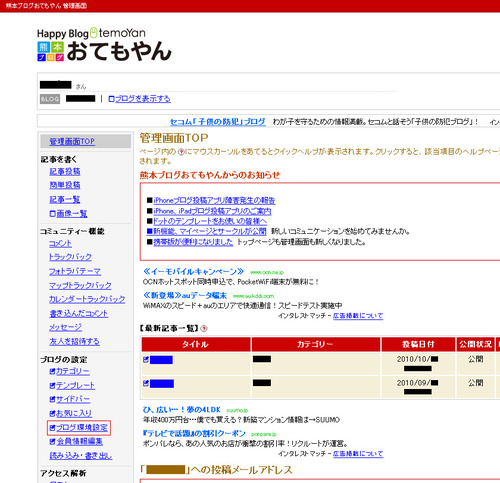Open 記事一覧 in the sidebar
This screenshot has width=500, height=483.
(65, 199)
